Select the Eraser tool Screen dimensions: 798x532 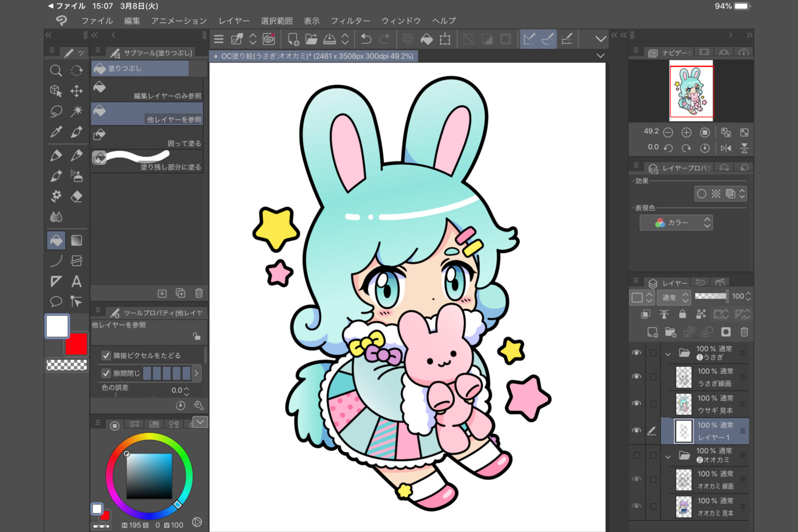pyautogui.click(x=76, y=197)
